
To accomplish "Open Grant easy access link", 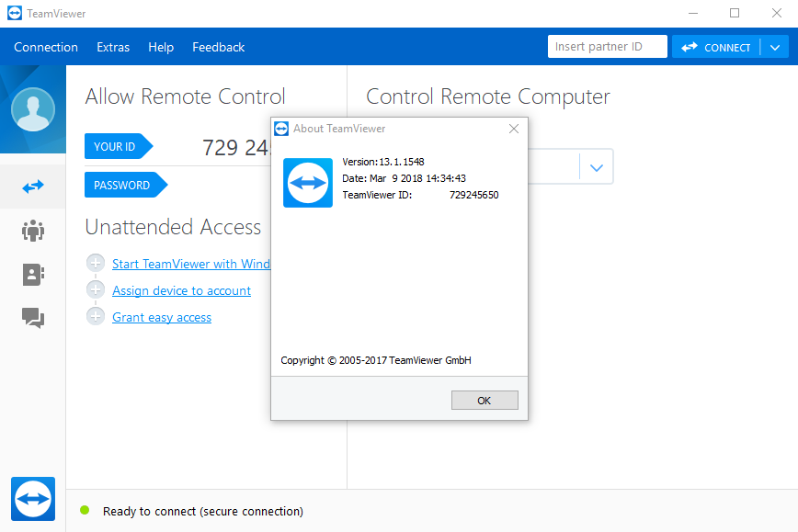I will [x=162, y=317].
